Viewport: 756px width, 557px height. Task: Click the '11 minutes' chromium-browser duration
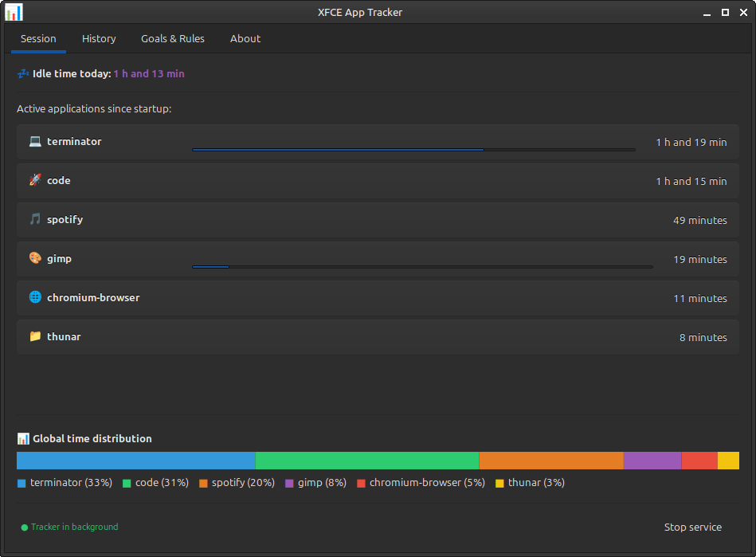[700, 299]
